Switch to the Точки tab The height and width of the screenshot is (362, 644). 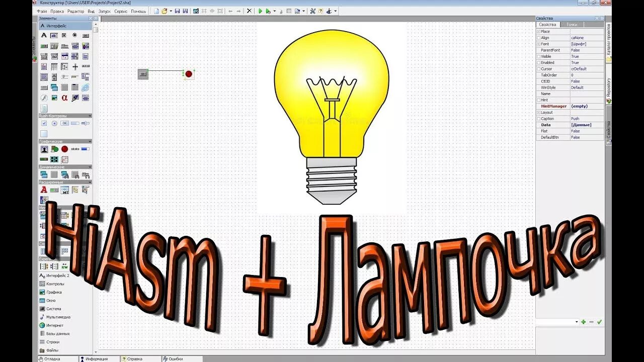(x=572, y=24)
